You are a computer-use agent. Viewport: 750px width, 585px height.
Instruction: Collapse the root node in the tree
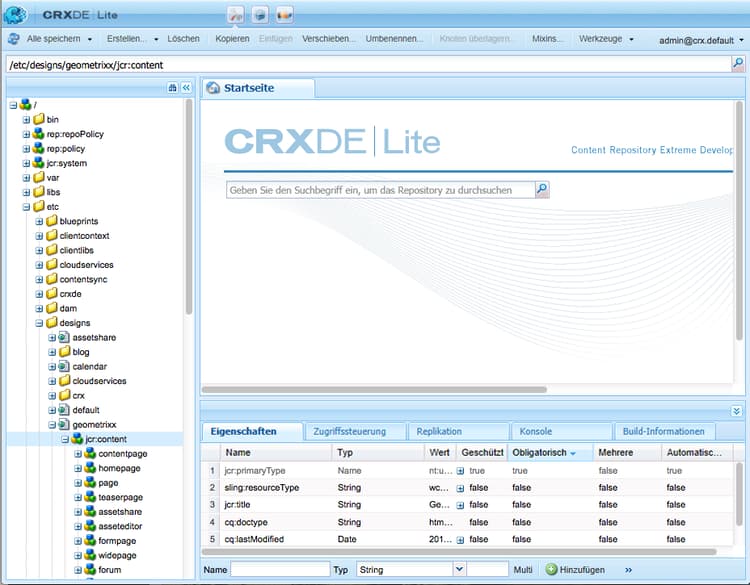13,105
